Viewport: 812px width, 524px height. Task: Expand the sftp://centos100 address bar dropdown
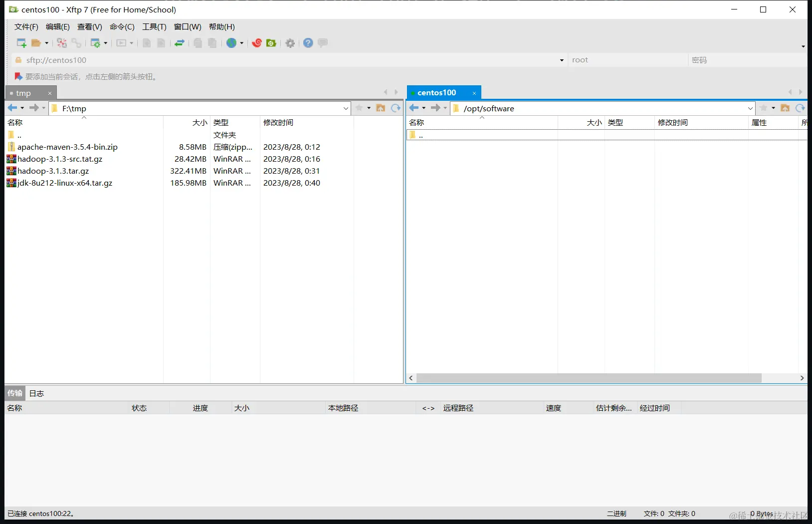click(562, 60)
